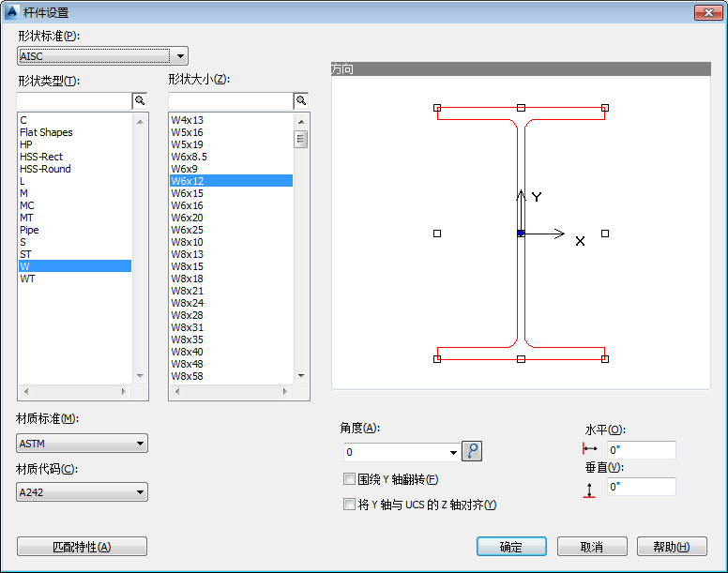This screenshot has width=728, height=573.
Task: Click the 匹配特性(A) match properties button
Action: pyautogui.click(x=82, y=547)
